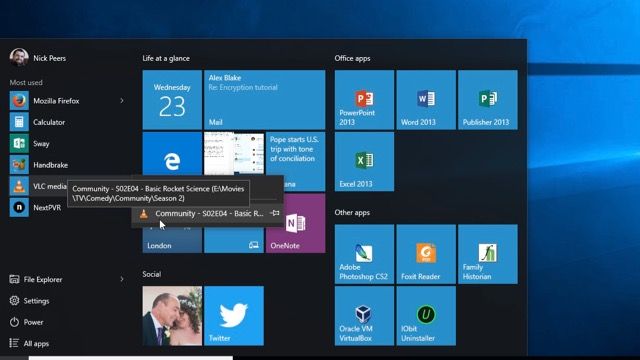This screenshot has height=360, width=640.
Task: Click the Office apps group heading
Action: pos(352,58)
